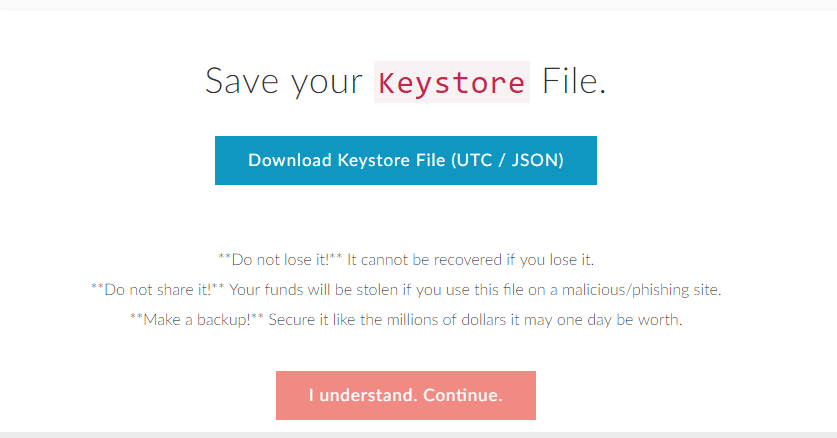This screenshot has height=438, width=837.
Task: Click the word "Continue." on the pink button
Action: click(462, 396)
